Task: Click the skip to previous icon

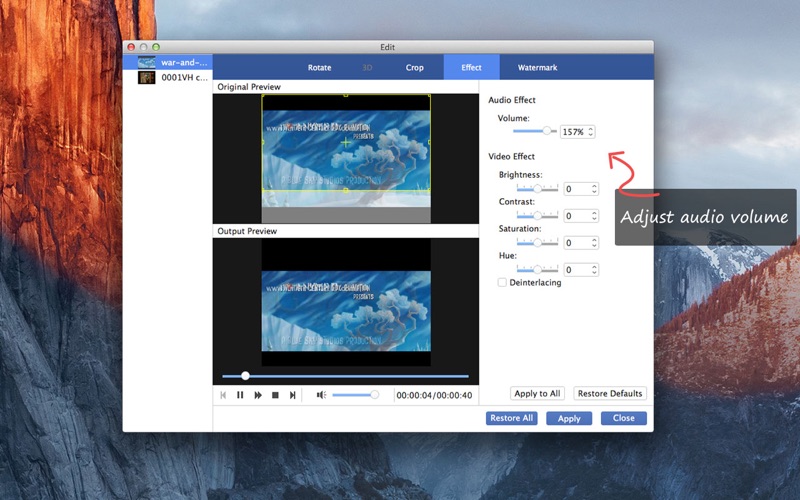Action: [223, 395]
